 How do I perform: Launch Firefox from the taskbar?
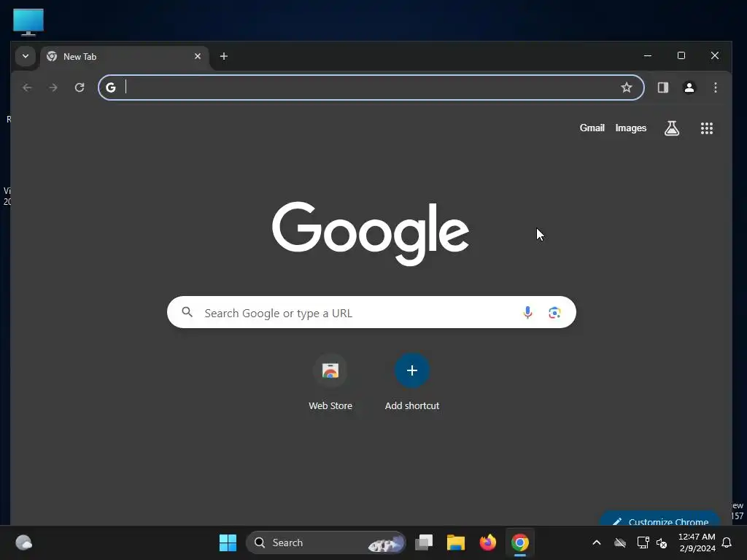(488, 542)
